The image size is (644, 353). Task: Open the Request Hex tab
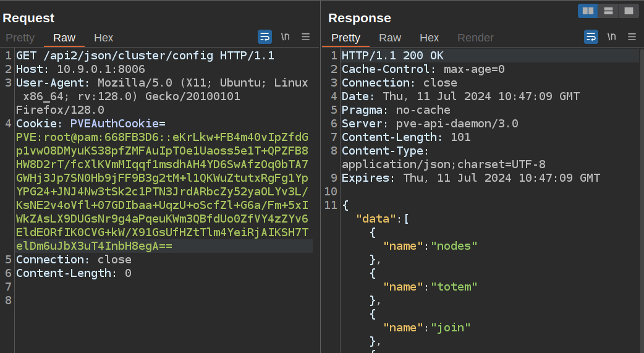[x=103, y=38]
